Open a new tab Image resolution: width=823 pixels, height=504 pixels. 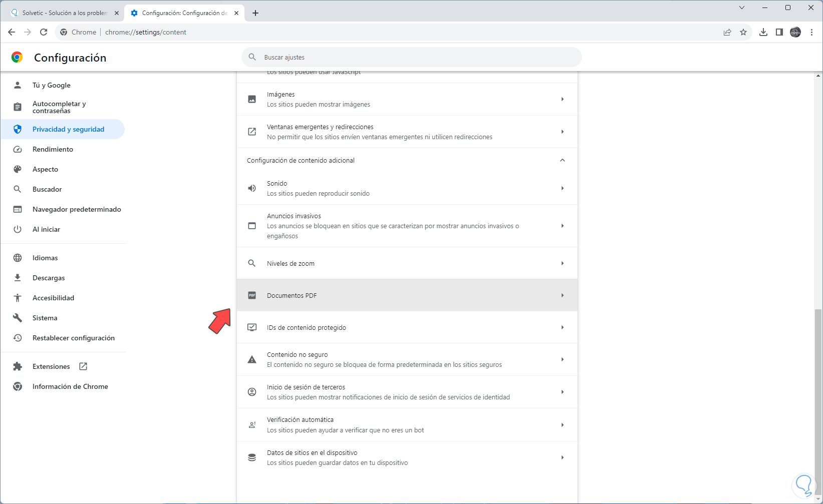pyautogui.click(x=255, y=13)
